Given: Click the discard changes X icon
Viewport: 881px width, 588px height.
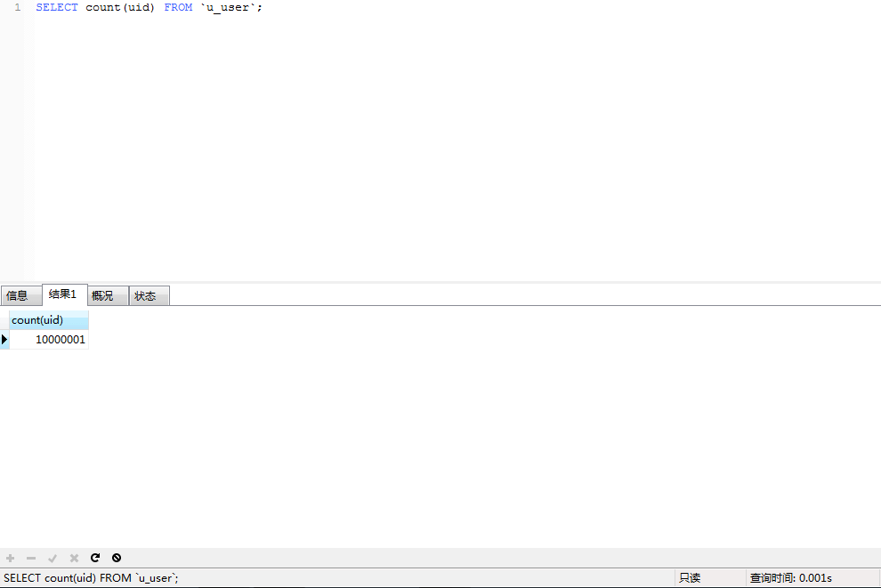Looking at the screenshot, I should pyautogui.click(x=74, y=558).
